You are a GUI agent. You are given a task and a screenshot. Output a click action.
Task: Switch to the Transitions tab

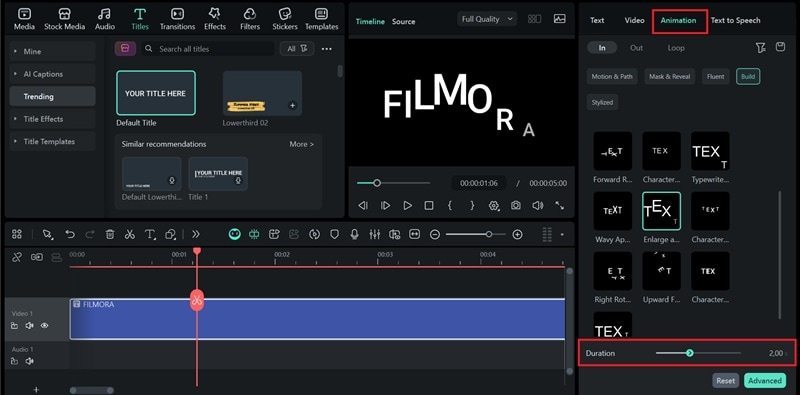(x=177, y=19)
